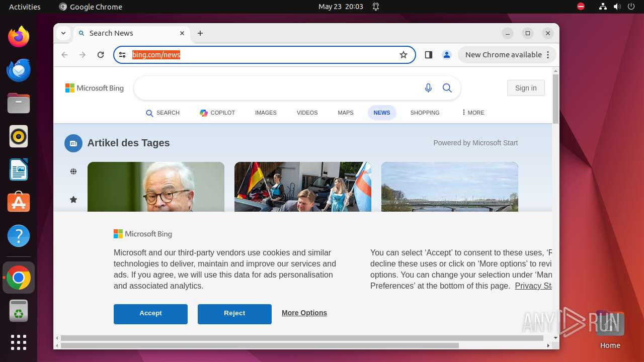
Task: Open the Help icon in the dock
Action: pyautogui.click(x=19, y=236)
